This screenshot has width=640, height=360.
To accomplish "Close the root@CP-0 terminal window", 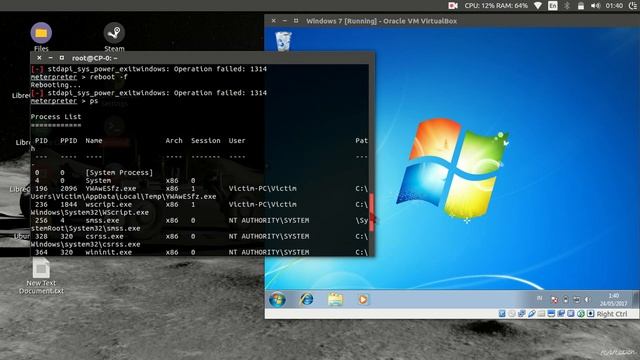I will tap(39, 58).
